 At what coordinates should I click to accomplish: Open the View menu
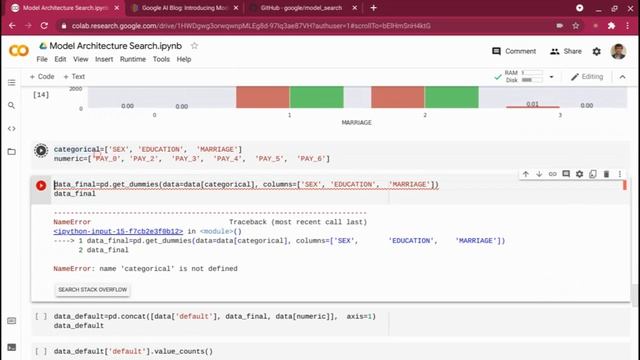[81, 59]
